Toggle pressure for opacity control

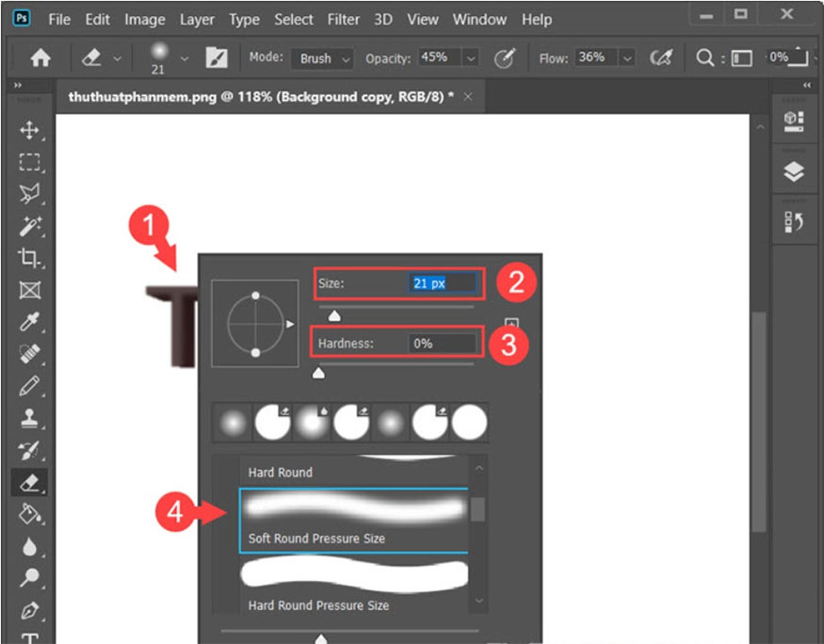pos(505,57)
